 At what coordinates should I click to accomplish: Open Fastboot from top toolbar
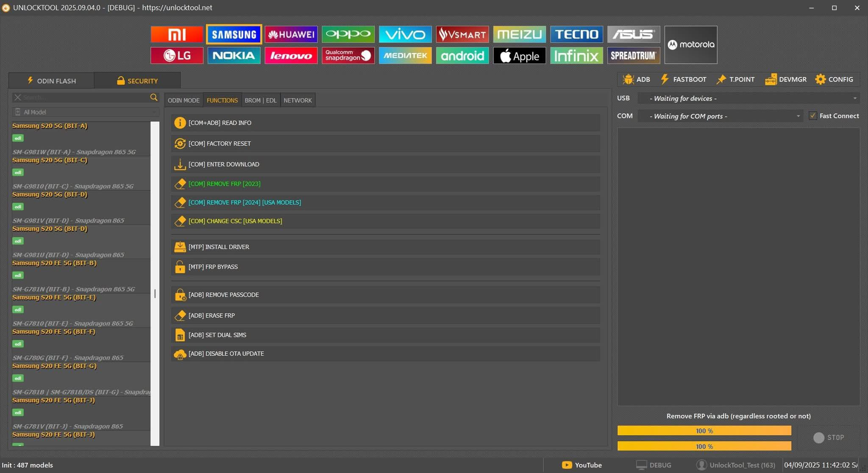click(683, 79)
